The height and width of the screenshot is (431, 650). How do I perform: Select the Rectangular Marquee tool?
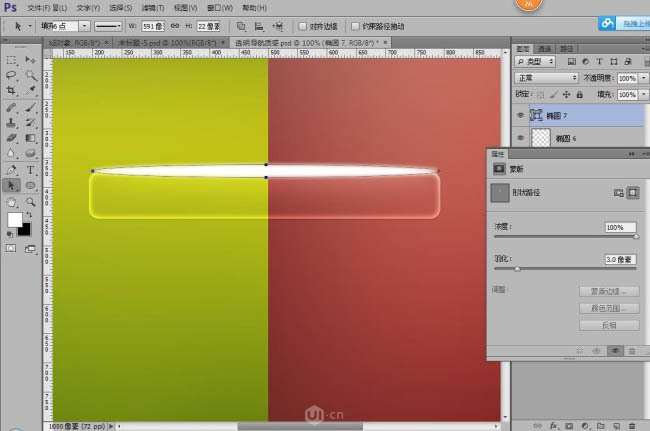tap(11, 61)
